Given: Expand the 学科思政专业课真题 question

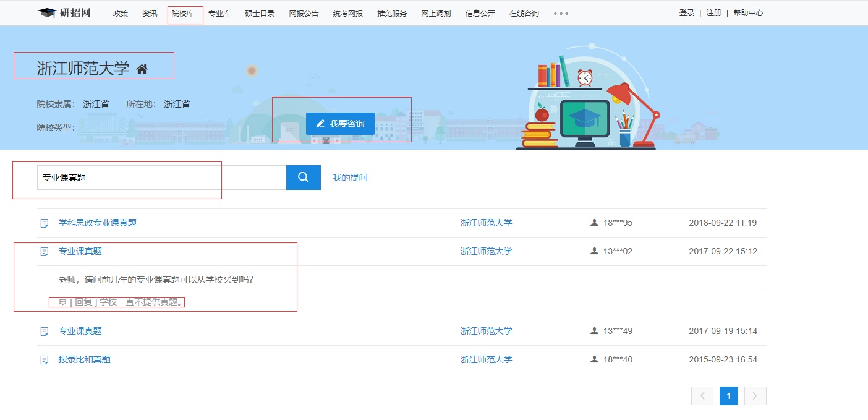Looking at the screenshot, I should pos(97,223).
